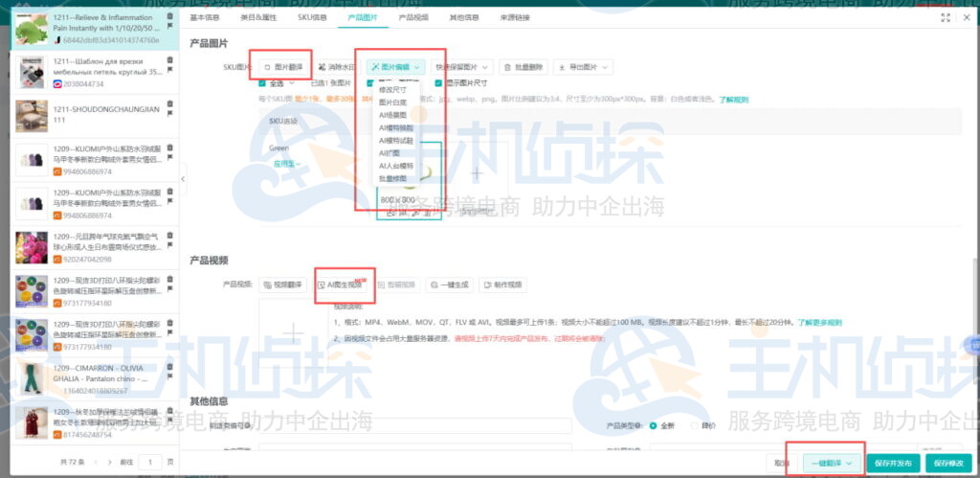
Task: Collapse the left product list panel
Action: pos(183,179)
